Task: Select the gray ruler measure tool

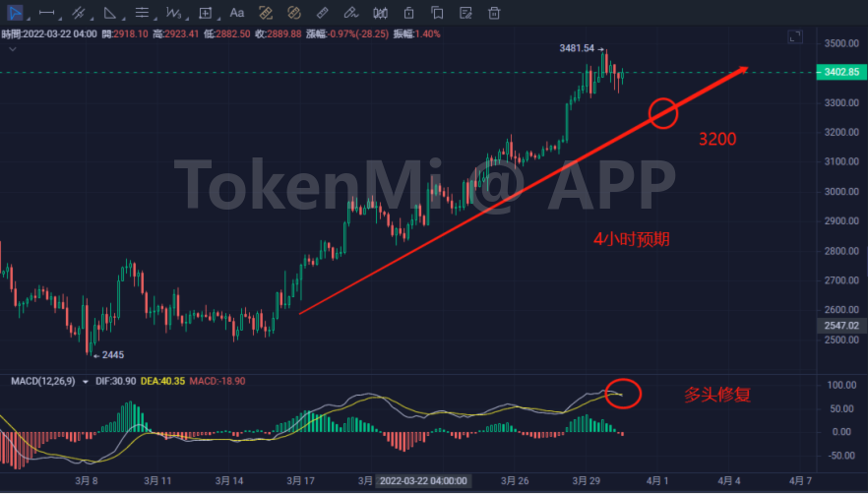Action: pyautogui.click(x=322, y=12)
